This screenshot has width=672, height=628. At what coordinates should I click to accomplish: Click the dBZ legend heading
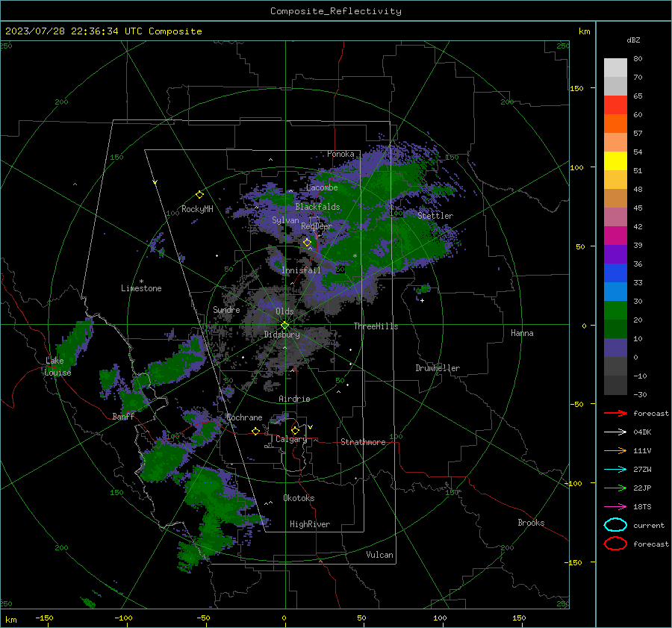tap(633, 40)
